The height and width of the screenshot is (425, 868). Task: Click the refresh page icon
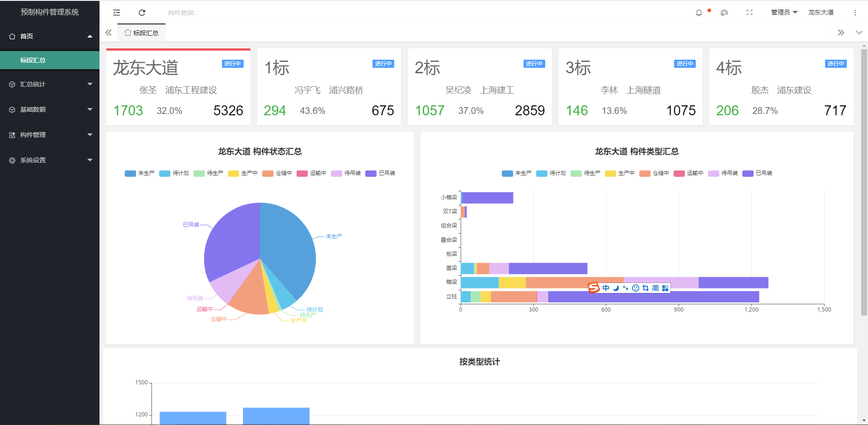142,13
